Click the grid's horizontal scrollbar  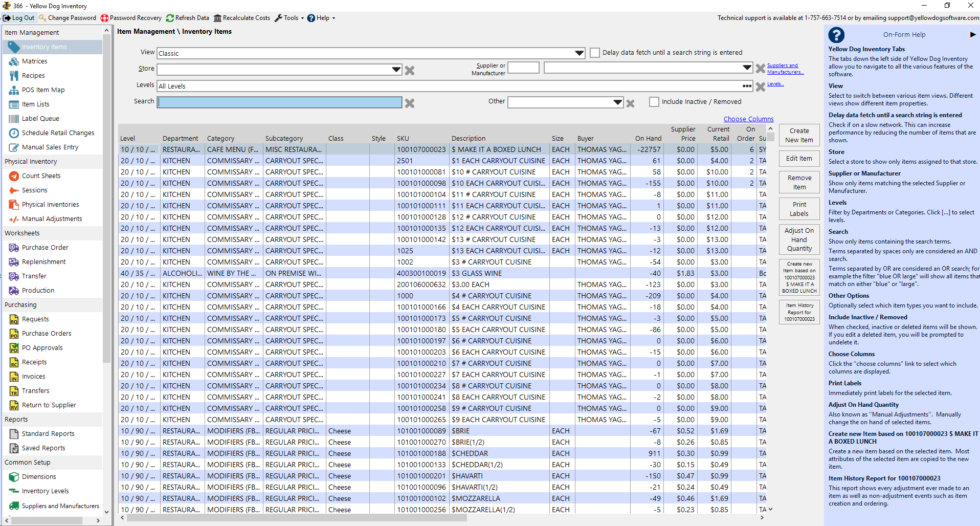pos(297,518)
